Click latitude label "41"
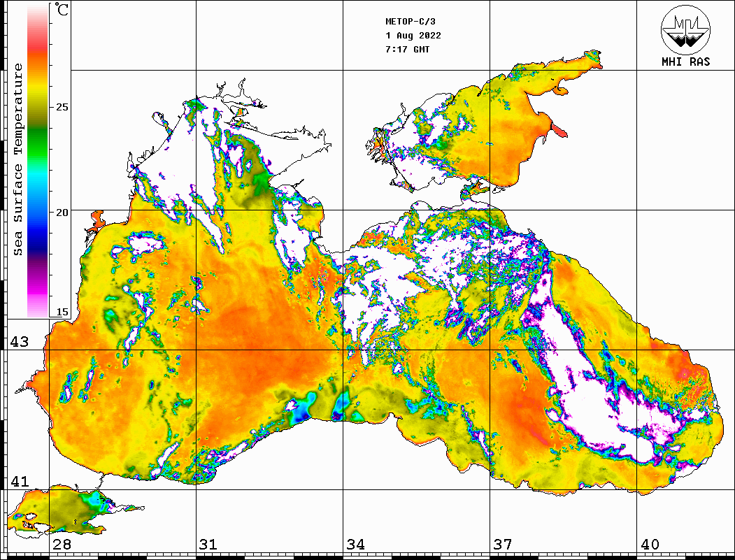 20,481
